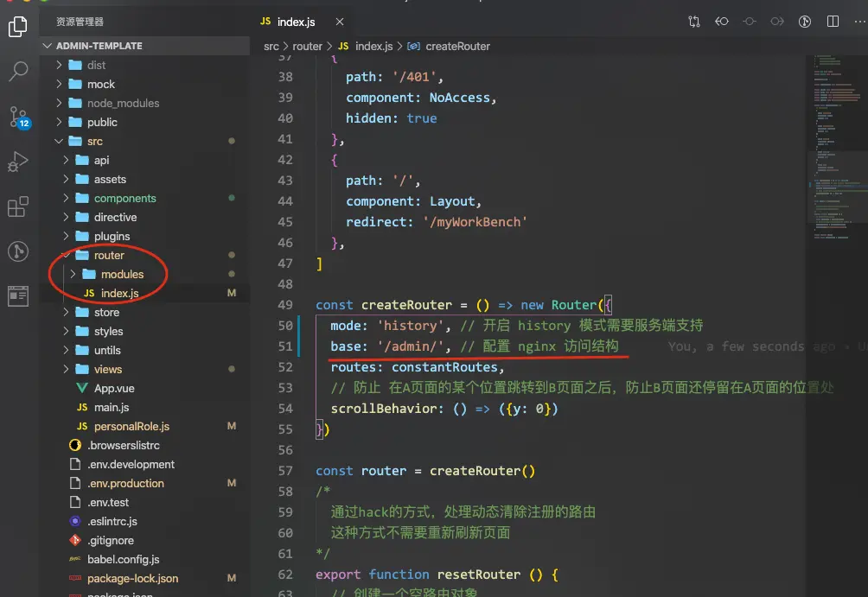Open the Extensions view

17,207
